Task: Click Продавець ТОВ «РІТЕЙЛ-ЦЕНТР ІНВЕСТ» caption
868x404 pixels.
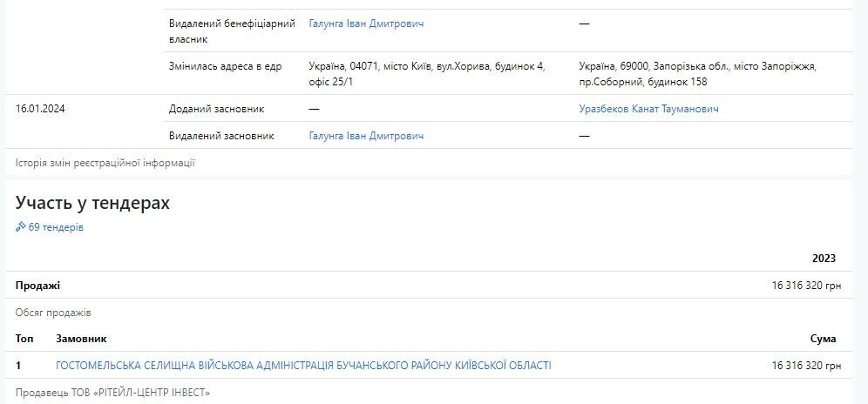Action: (x=113, y=393)
